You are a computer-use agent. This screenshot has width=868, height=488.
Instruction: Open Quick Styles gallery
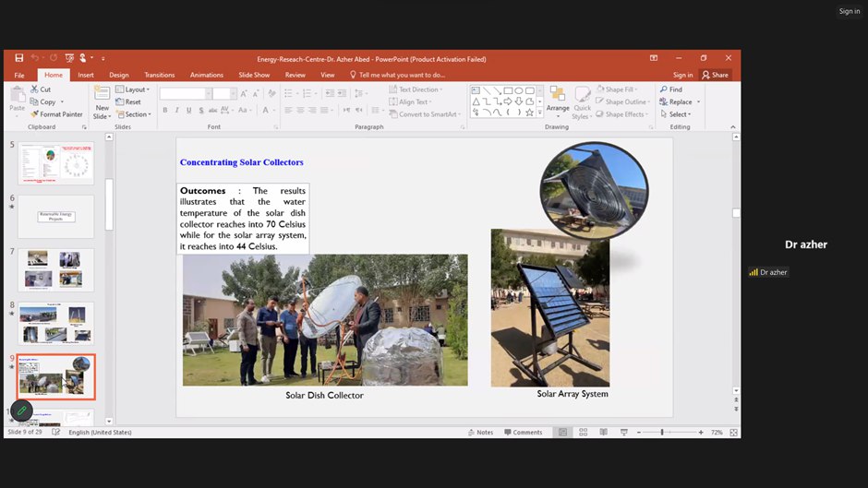pos(581,102)
